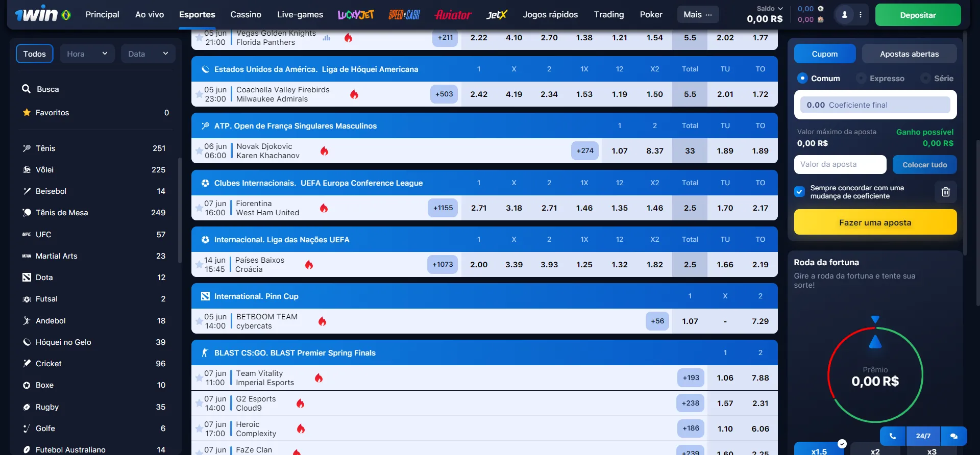Select the Expresso bet type radio
This screenshot has height=455, width=980.
coord(861,78)
